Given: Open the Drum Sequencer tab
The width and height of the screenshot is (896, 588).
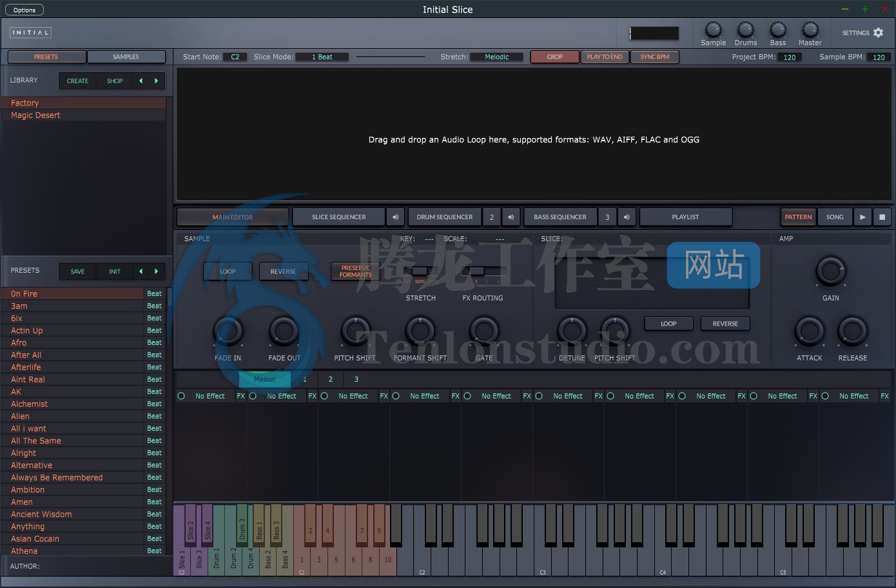Looking at the screenshot, I should [445, 217].
